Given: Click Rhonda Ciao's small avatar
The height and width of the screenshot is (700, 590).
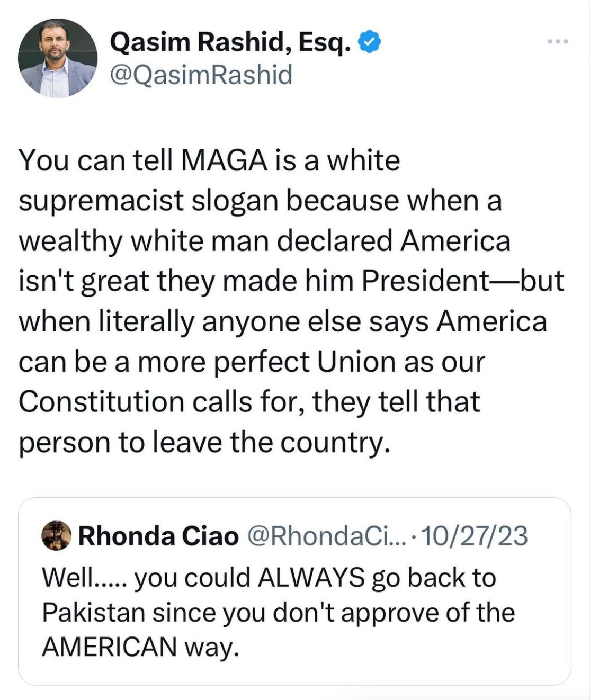Looking at the screenshot, I should [56, 536].
